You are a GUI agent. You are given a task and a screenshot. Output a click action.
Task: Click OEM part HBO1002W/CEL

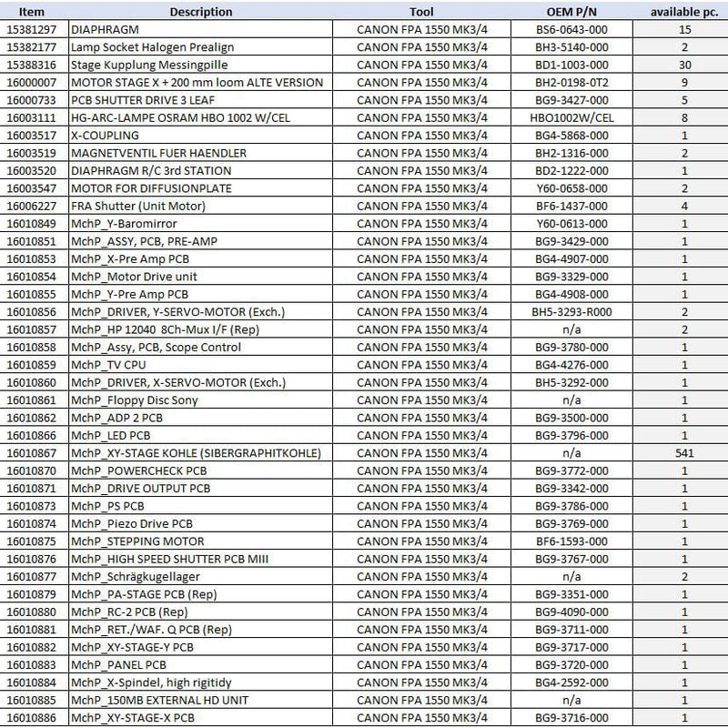point(571,117)
